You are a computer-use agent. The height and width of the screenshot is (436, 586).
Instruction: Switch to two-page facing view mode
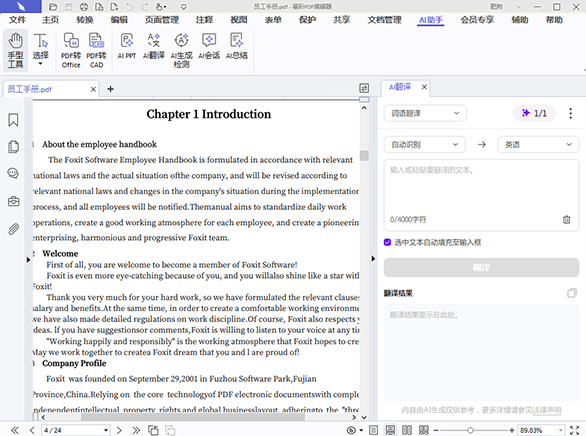[407, 430]
